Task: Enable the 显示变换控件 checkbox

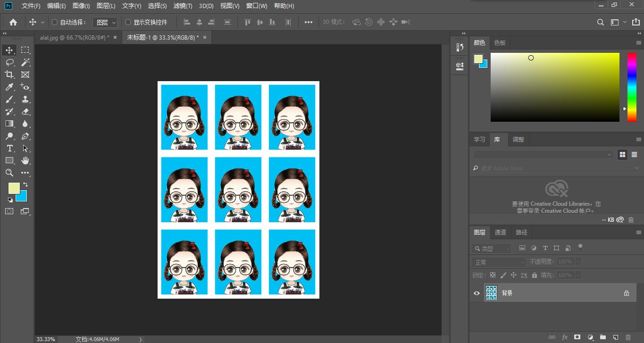Action: click(x=128, y=22)
